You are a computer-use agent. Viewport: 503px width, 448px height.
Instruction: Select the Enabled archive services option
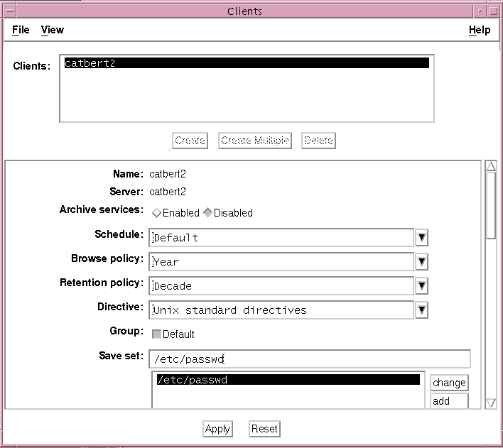point(157,212)
